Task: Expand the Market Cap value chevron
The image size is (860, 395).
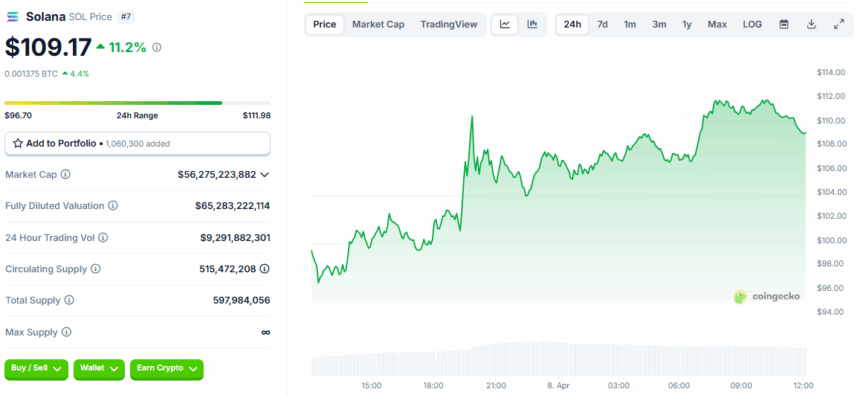Action: point(264,174)
